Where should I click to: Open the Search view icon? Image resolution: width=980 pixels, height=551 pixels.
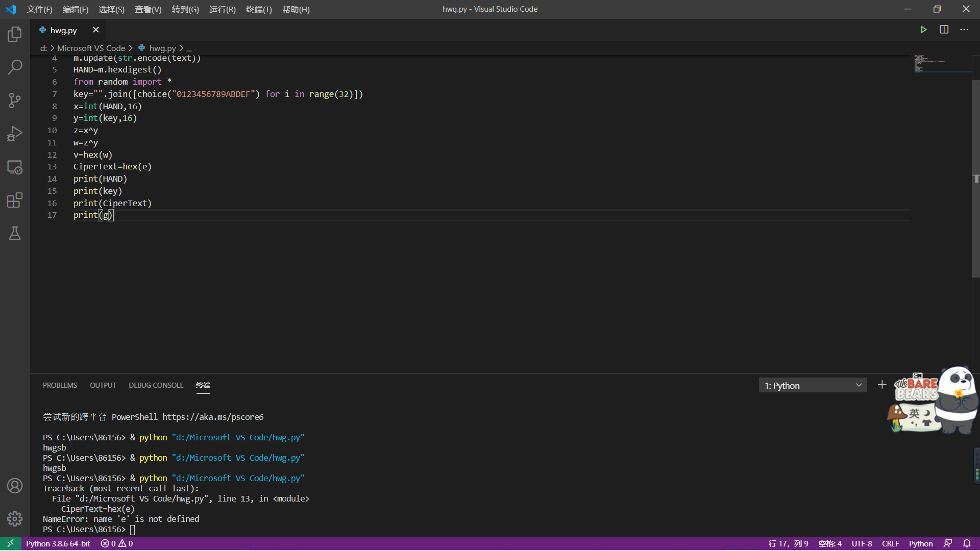[x=15, y=67]
